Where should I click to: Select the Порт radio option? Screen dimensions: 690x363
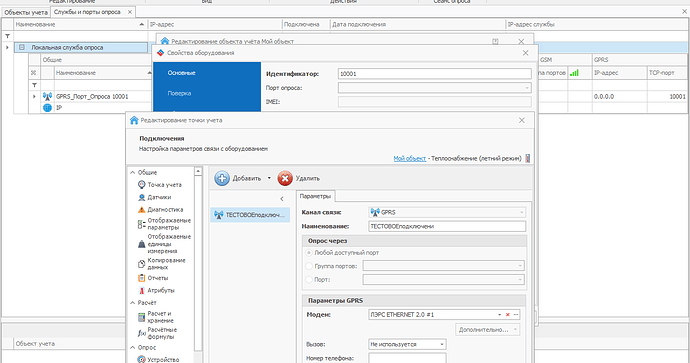pyautogui.click(x=309, y=279)
